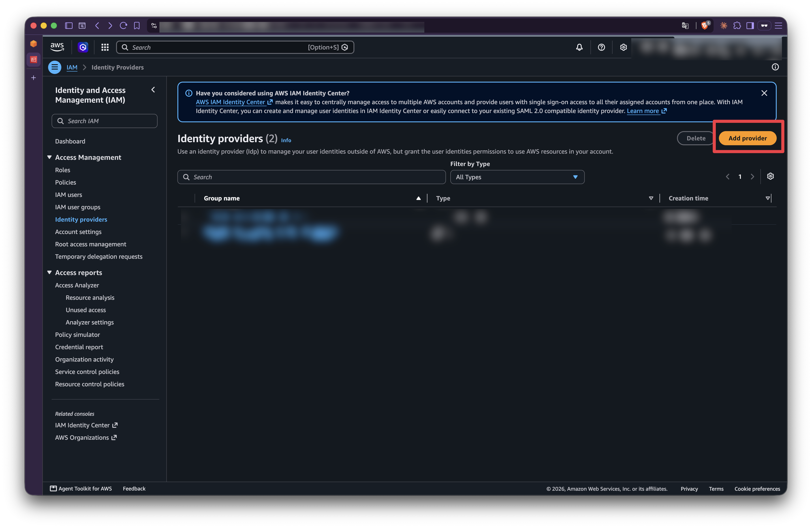The width and height of the screenshot is (812, 528).
Task: Open the notifications bell
Action: pyautogui.click(x=579, y=47)
